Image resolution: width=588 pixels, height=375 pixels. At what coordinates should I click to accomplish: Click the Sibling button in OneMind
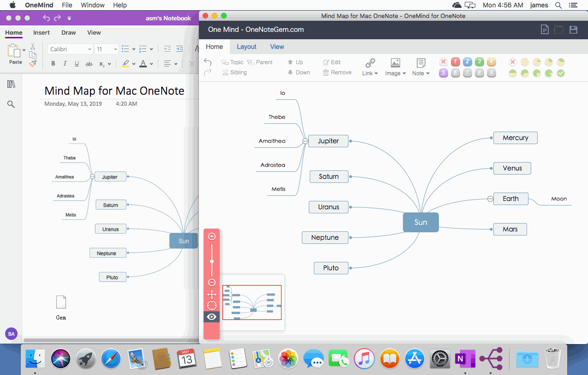234,73
